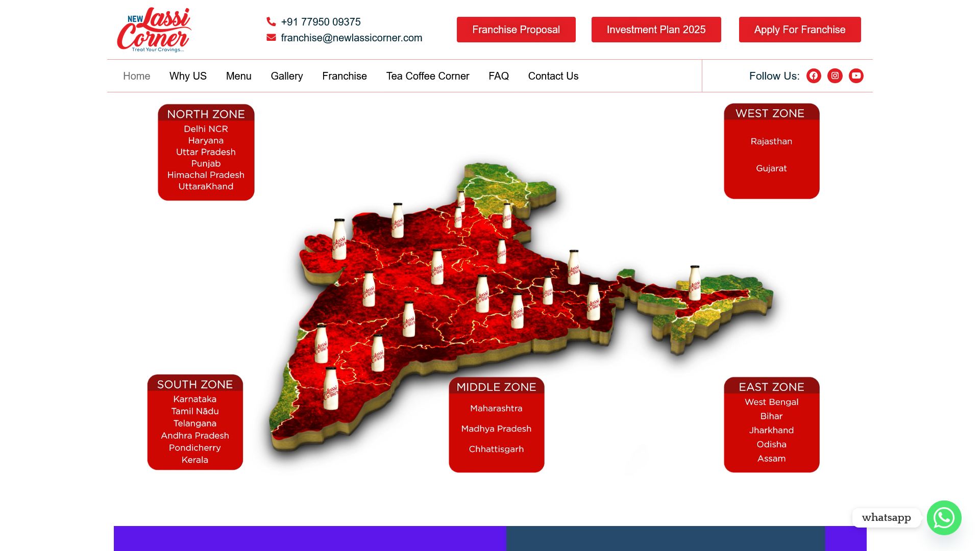Viewport: 980px width, 551px height.
Task: Navigate to Contact Us page
Action: [553, 76]
